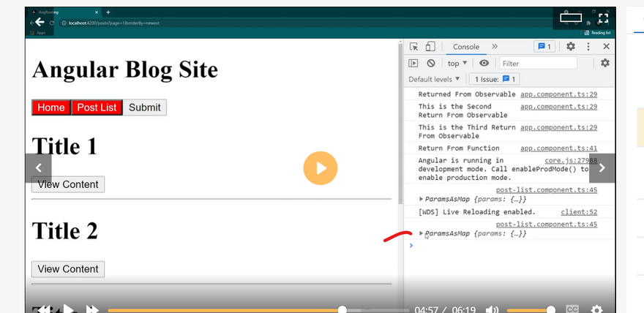Toggle the device toolbar icon
Screen dimensions: 644x313
click(430, 47)
